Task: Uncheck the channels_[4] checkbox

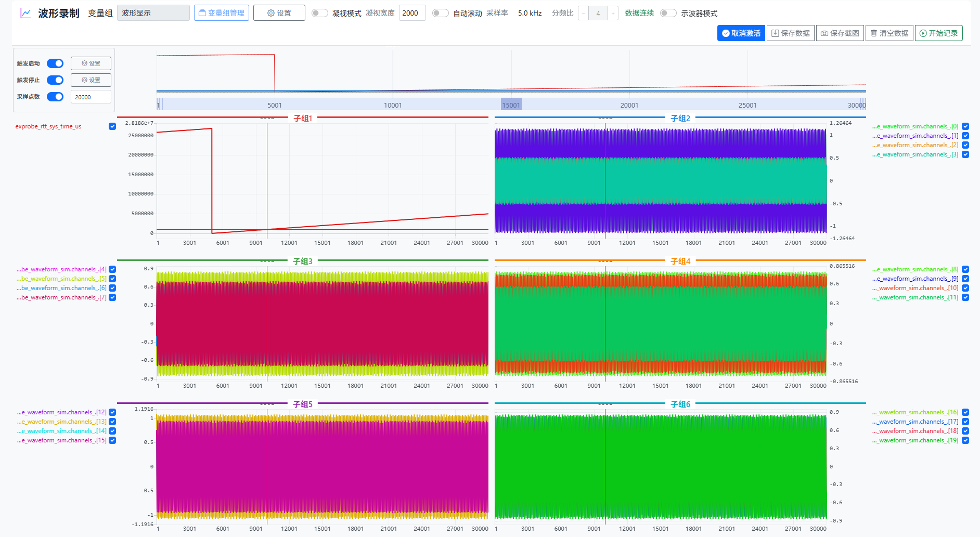Action: (x=112, y=269)
